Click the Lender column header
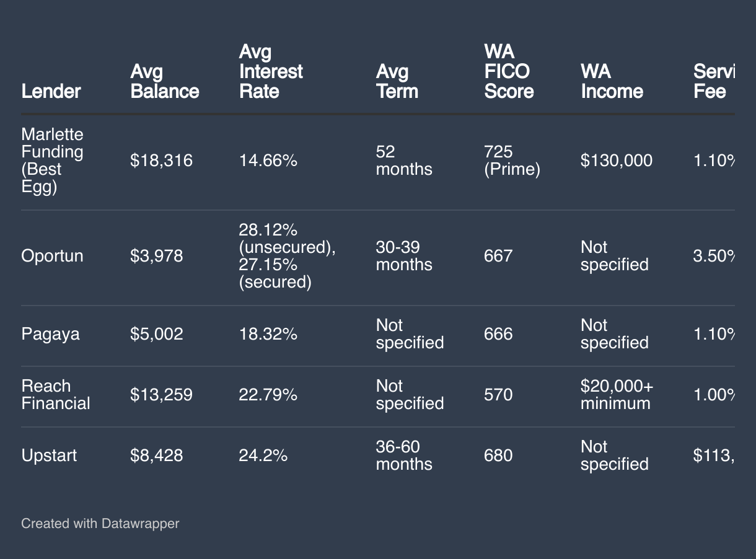756x559 pixels. click(51, 92)
